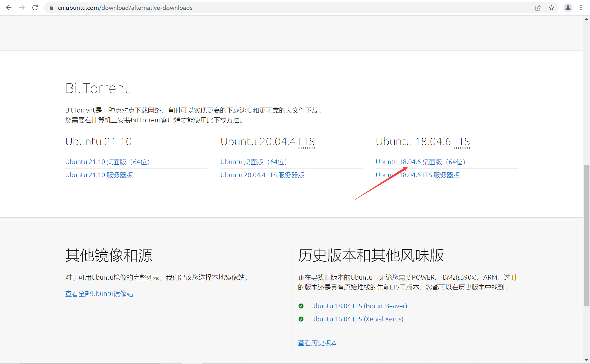Open Ubuntu 20.04.4 LTS 服务器版 link

[x=263, y=175]
